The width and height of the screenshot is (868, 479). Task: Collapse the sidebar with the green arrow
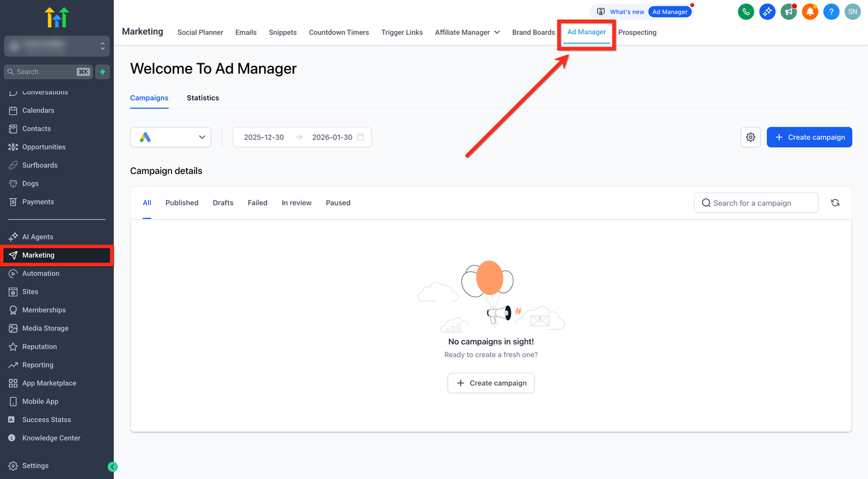pos(112,467)
